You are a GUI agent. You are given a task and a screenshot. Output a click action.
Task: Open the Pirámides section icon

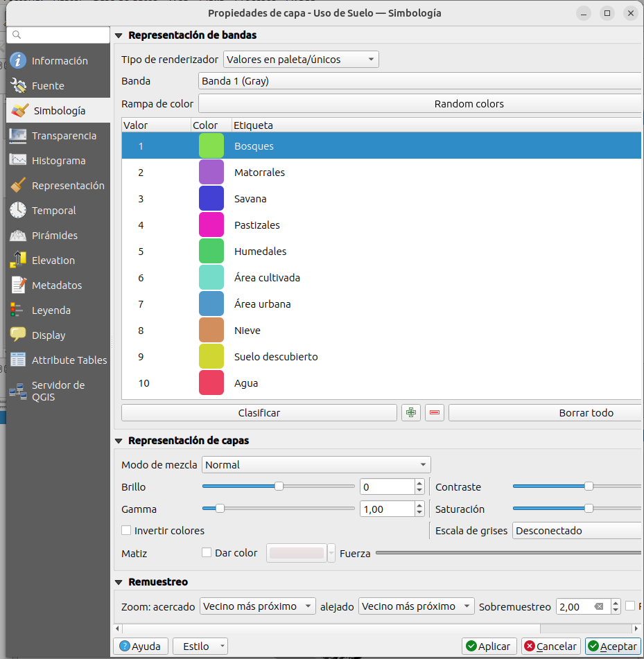18,236
